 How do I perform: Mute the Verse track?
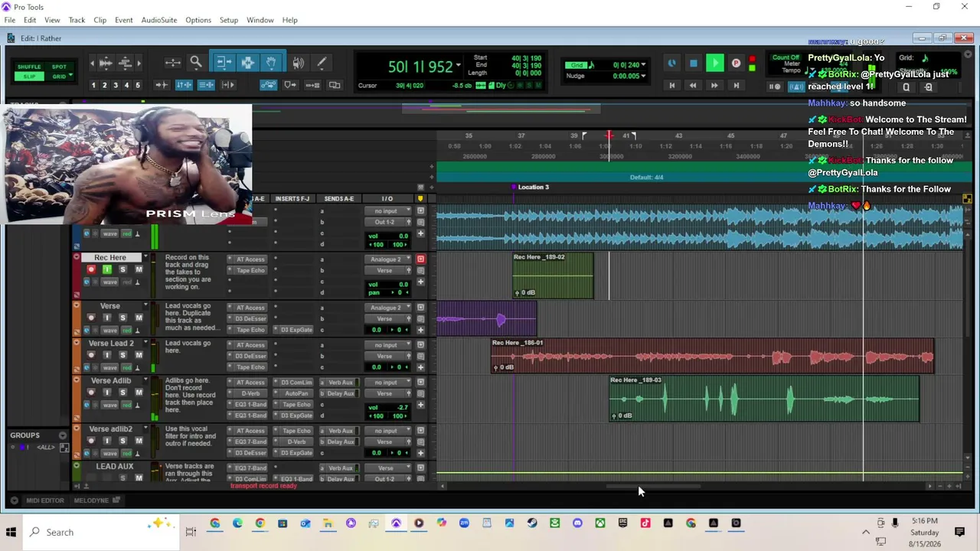point(139,318)
